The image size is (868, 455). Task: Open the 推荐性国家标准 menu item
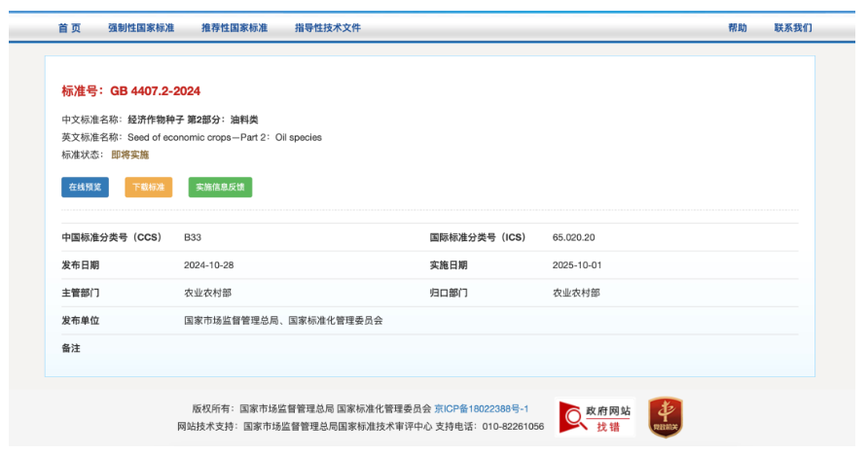235,28
